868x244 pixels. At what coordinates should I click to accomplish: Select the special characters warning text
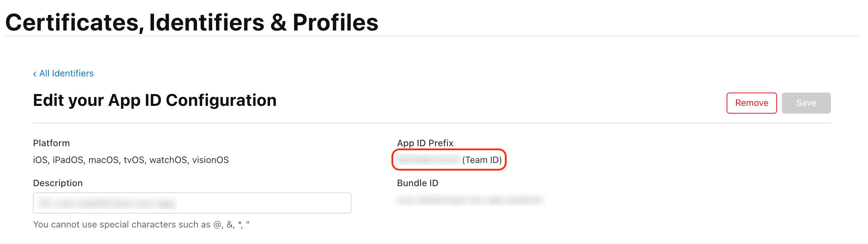pyautogui.click(x=141, y=224)
